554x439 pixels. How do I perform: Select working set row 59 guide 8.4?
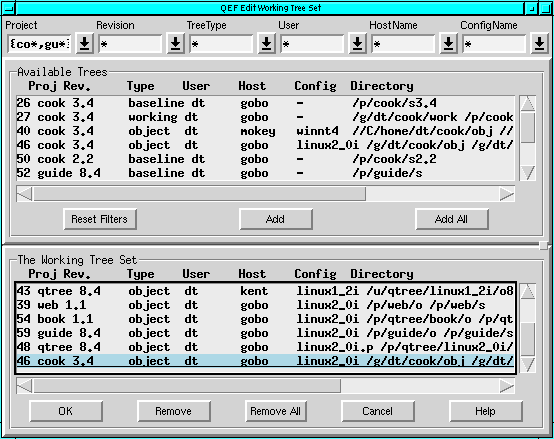[x=265, y=333]
